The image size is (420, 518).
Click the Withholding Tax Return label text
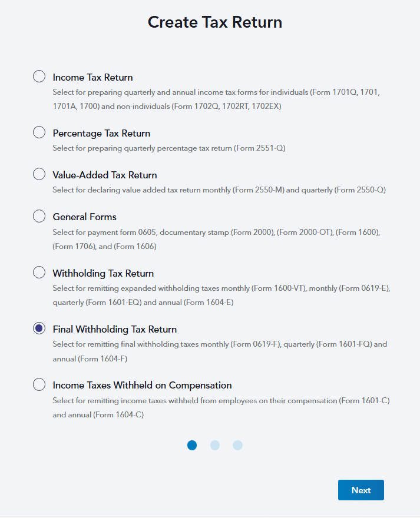[103, 273]
